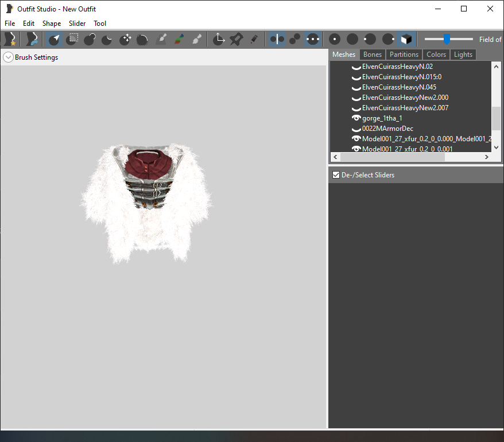
Task: Activate the Pivot pin tool
Action: click(237, 39)
